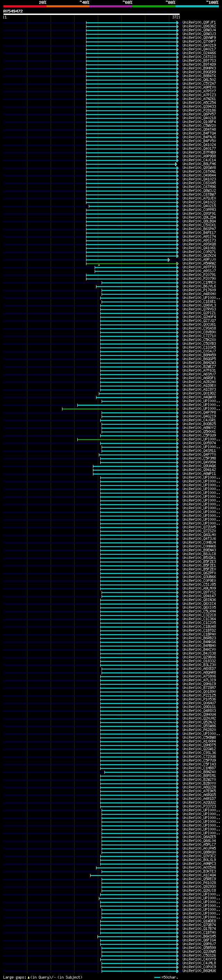Select the UniRef100_Q84TA8 entry
The image size is (222, 980).
(x=199, y=129)
